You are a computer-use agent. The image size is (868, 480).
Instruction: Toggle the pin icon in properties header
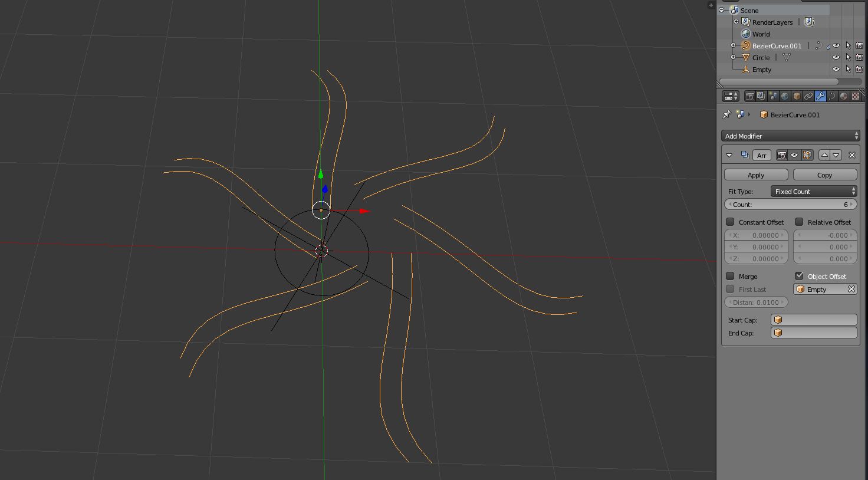point(727,114)
